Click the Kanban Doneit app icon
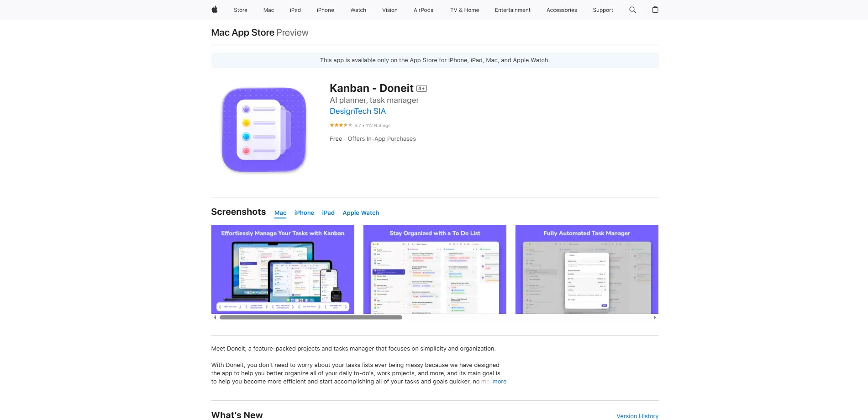 coord(264,130)
